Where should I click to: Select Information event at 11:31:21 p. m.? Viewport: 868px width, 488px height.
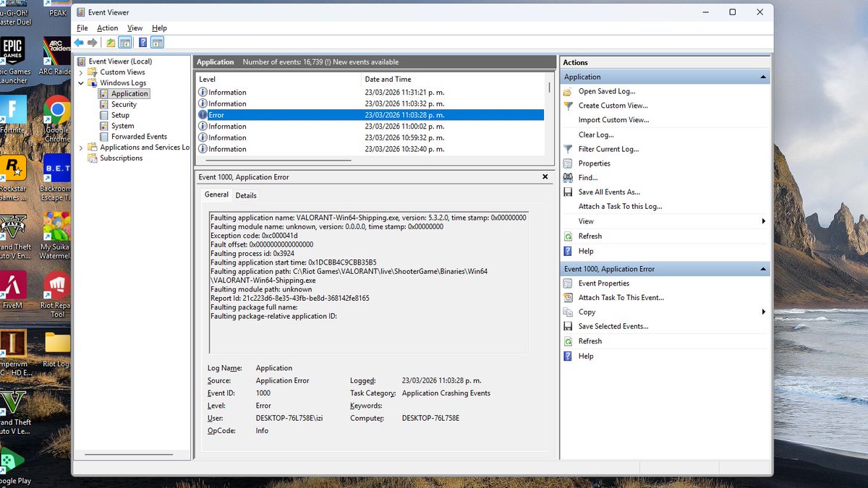tap(370, 93)
